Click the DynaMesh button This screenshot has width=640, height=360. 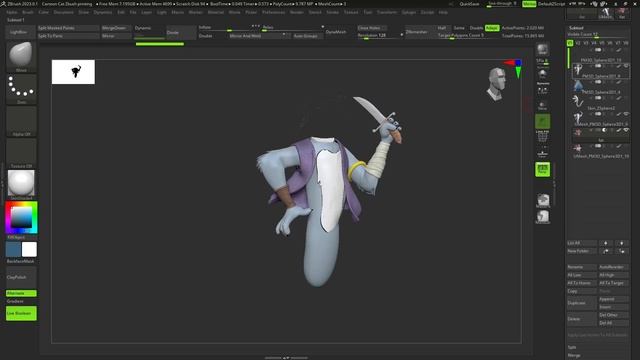(x=336, y=32)
